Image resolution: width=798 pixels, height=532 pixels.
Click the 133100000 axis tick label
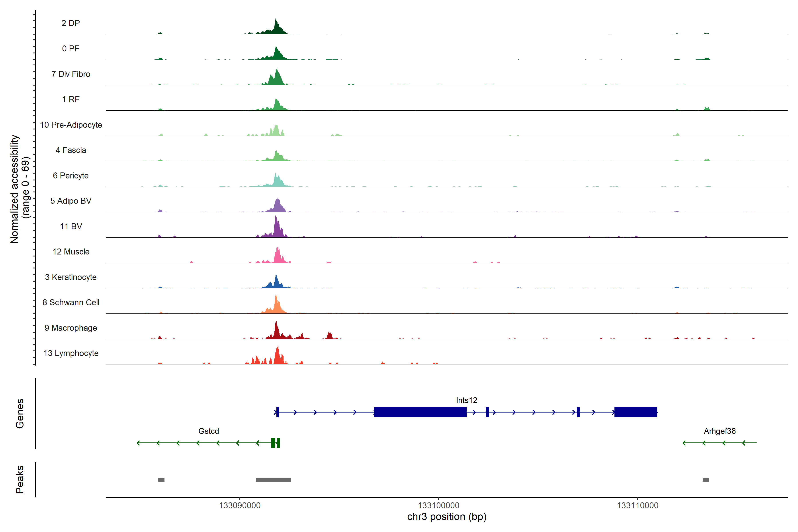click(x=438, y=506)
